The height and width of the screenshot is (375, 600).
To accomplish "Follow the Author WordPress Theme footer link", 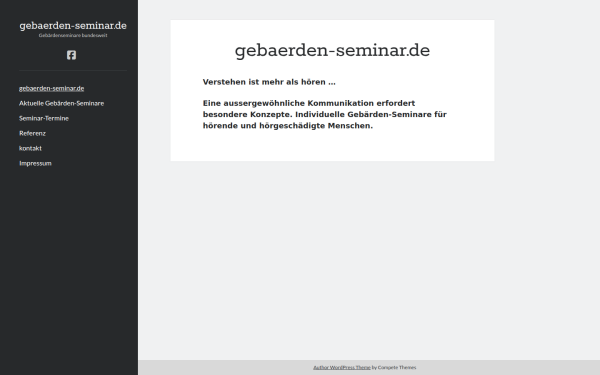I will click(x=342, y=367).
